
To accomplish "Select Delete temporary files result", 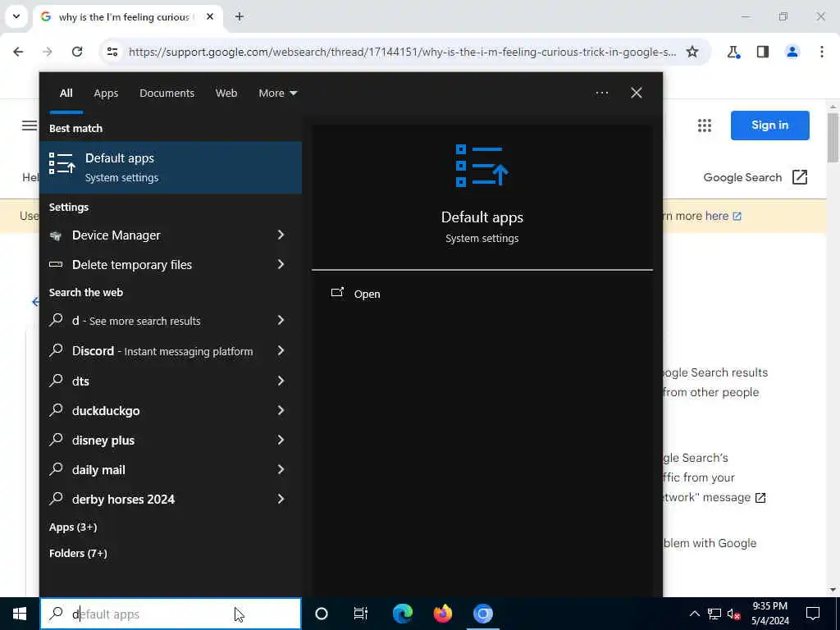I will pos(153,265).
